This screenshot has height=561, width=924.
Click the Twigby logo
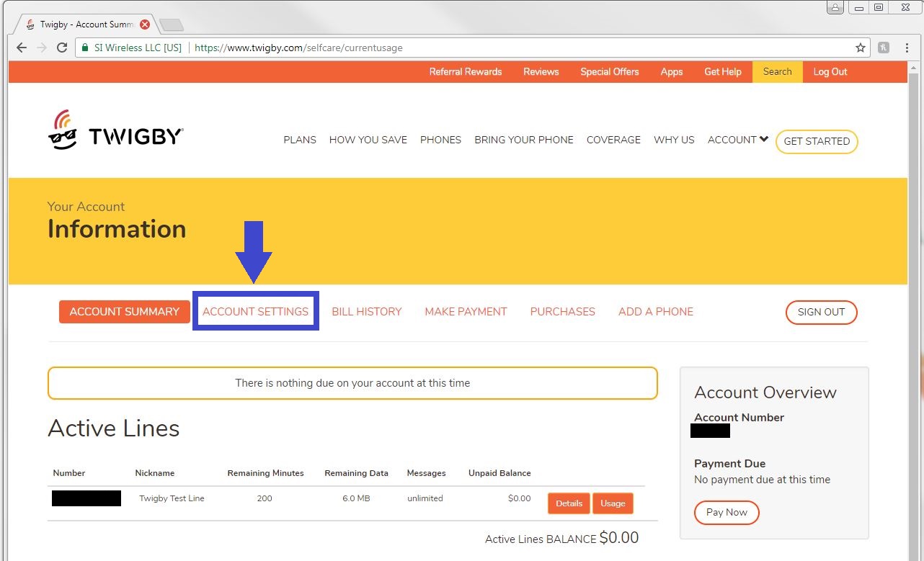115,132
